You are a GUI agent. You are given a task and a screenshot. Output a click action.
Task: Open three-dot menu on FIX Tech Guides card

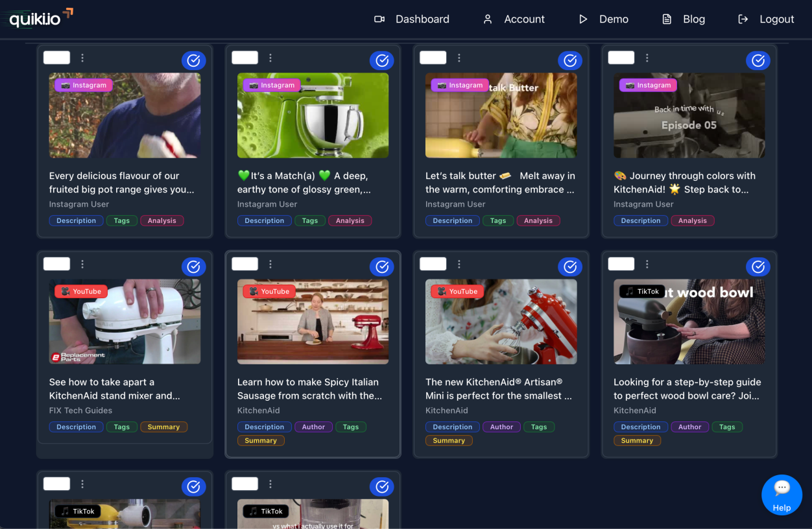click(82, 264)
